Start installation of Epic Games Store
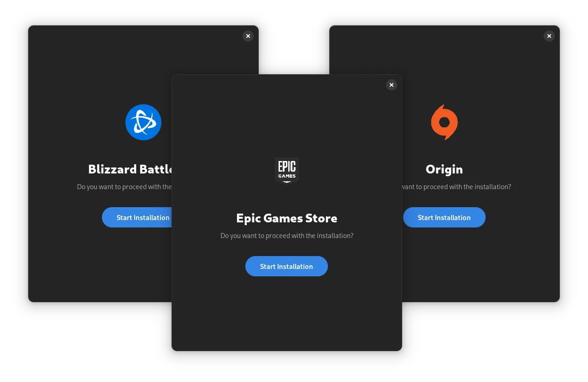 [286, 266]
